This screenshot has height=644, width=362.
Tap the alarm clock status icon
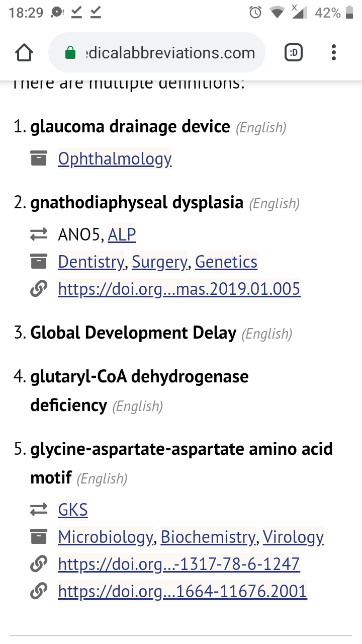(x=255, y=13)
